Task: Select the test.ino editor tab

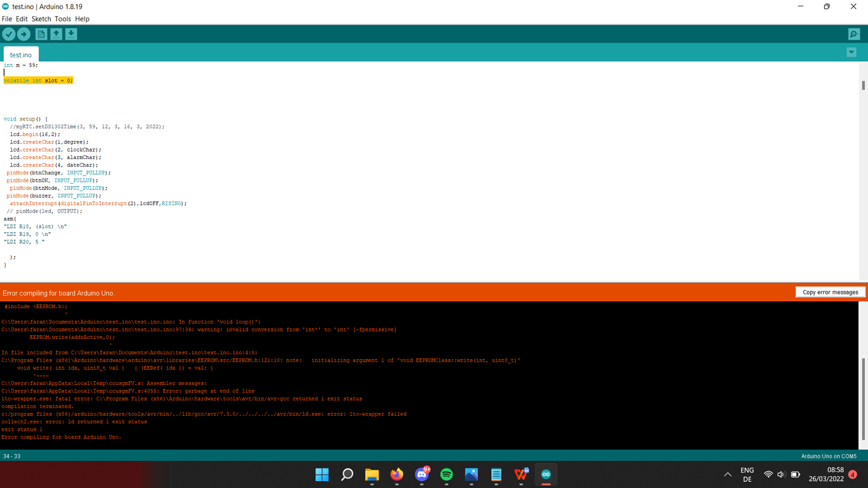Action: [21, 55]
